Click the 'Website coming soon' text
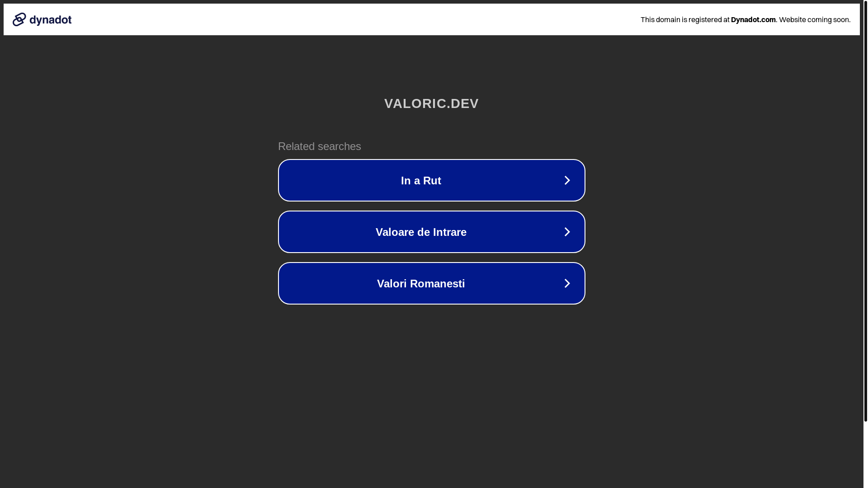Screen dimensions: 868x488 point(815,19)
